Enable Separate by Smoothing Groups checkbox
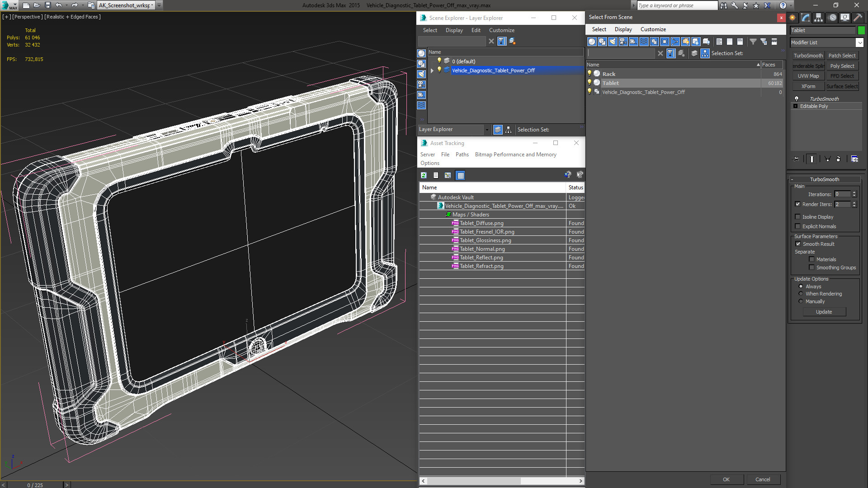Screen dimensions: 868x488 coord(811,267)
